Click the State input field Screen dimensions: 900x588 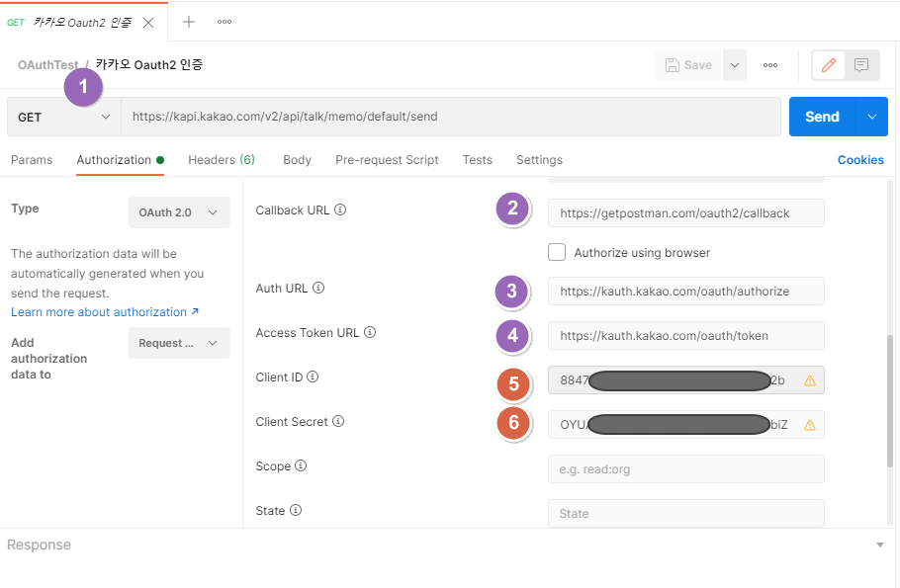click(686, 514)
